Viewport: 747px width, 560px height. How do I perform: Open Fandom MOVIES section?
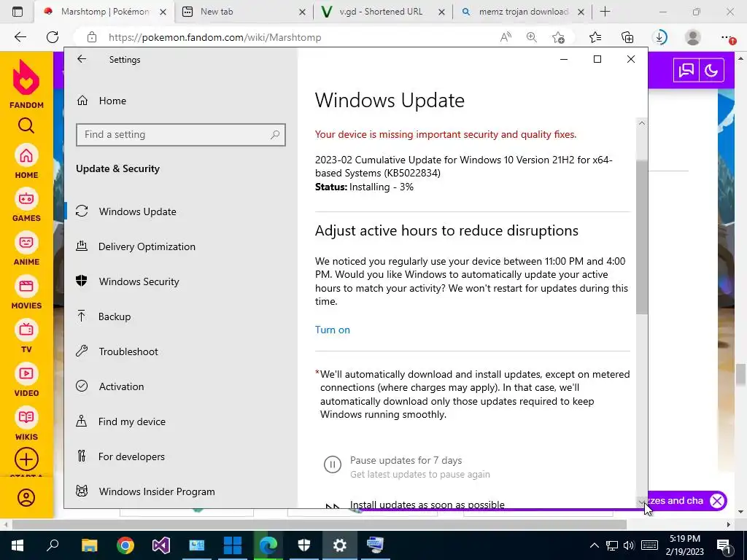click(26, 292)
